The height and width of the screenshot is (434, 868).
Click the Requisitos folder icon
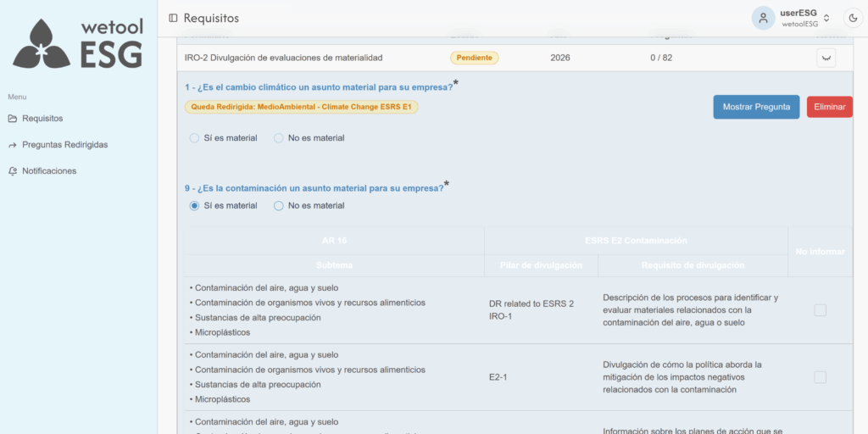pyautogui.click(x=13, y=118)
